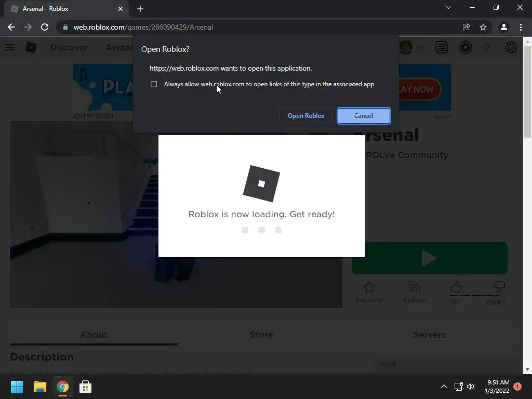Show hidden system tray icons
The image size is (532, 399).
tap(444, 387)
